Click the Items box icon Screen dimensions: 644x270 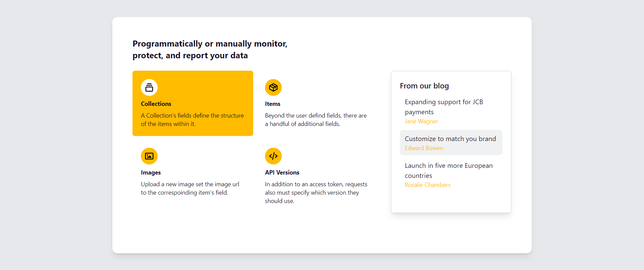tap(273, 87)
